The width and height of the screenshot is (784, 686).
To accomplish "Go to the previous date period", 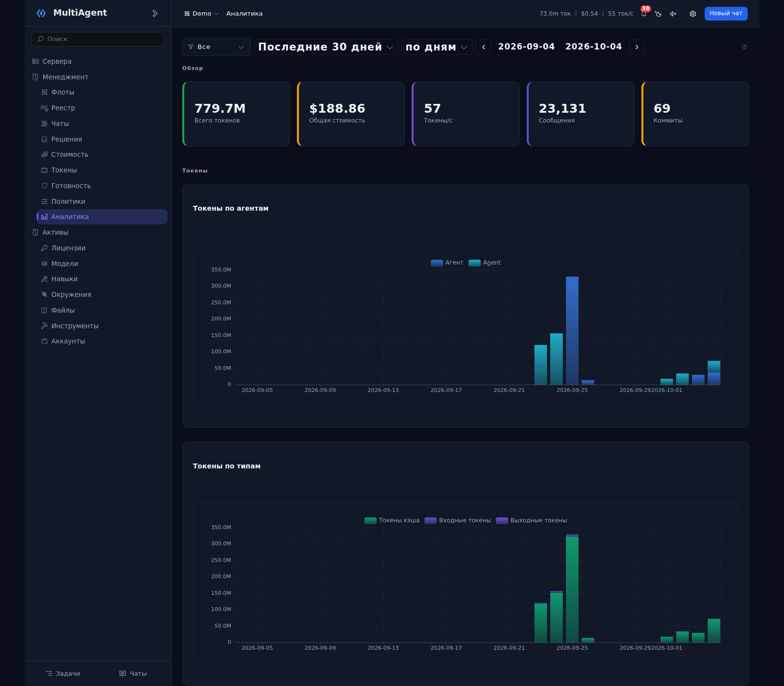I will pyautogui.click(x=484, y=47).
